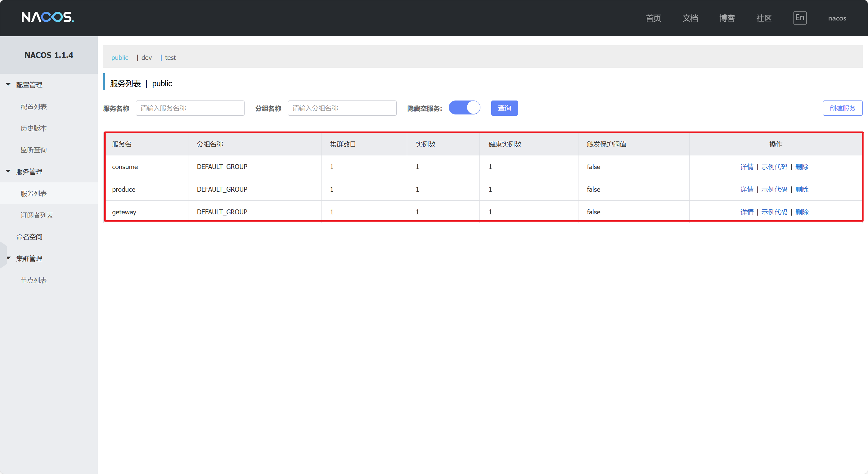Open 监听查询 in sidebar
The width and height of the screenshot is (868, 474).
pos(34,150)
